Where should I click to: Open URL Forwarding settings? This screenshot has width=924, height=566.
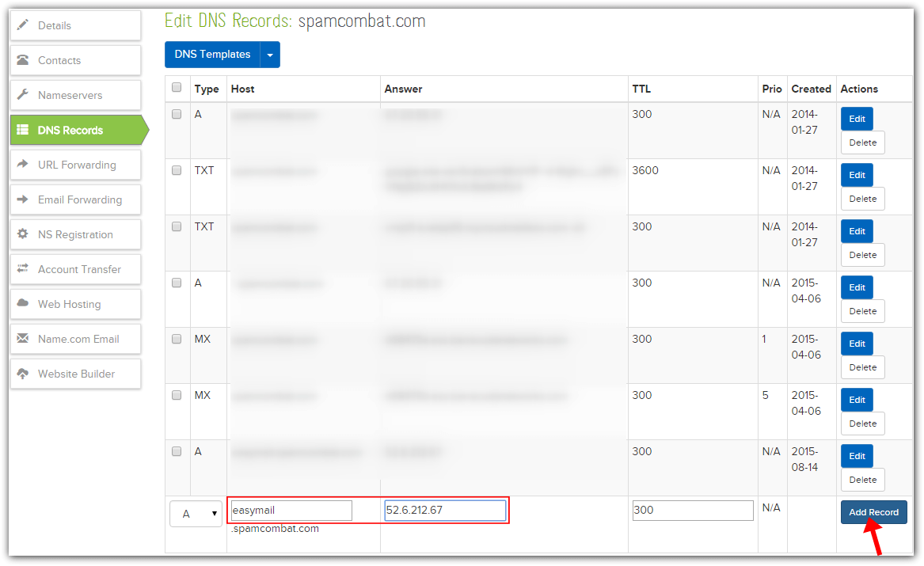pos(75,165)
